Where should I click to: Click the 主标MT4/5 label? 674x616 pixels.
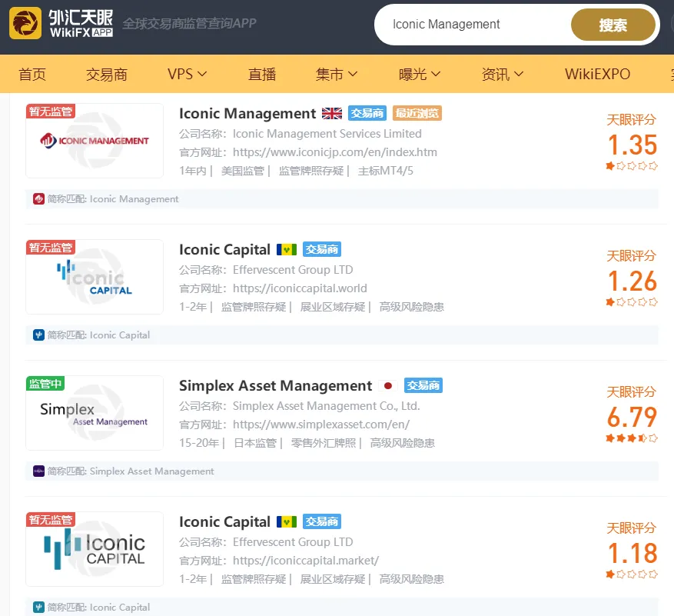[x=386, y=171]
